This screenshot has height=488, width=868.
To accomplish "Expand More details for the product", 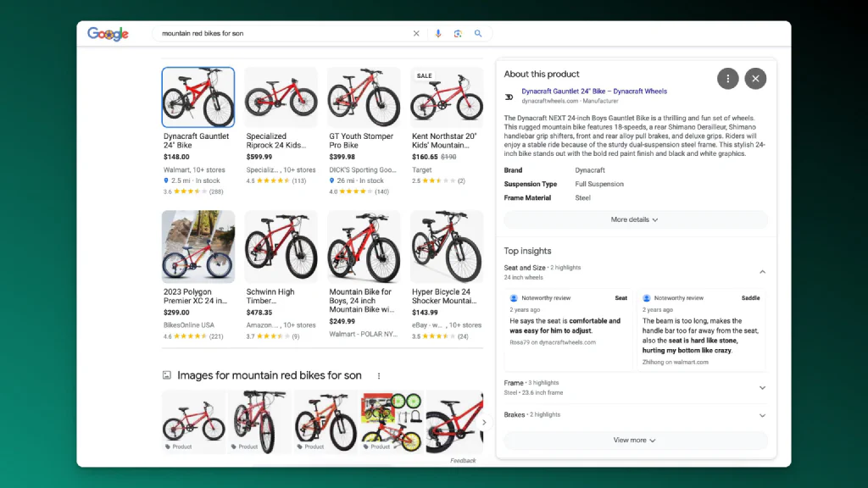I will (635, 219).
